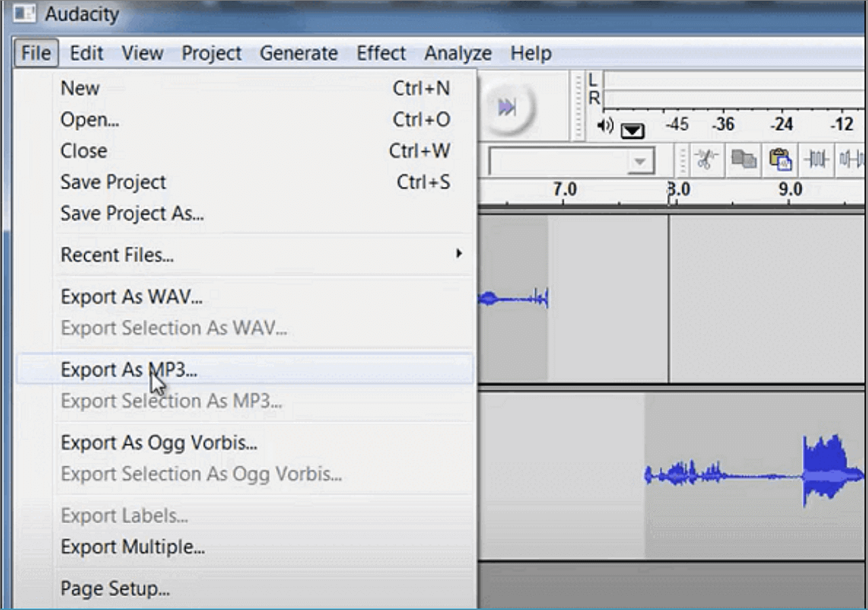868x610 pixels.
Task: Click the 7.0 mark on timeline ruler
Action: click(565, 189)
